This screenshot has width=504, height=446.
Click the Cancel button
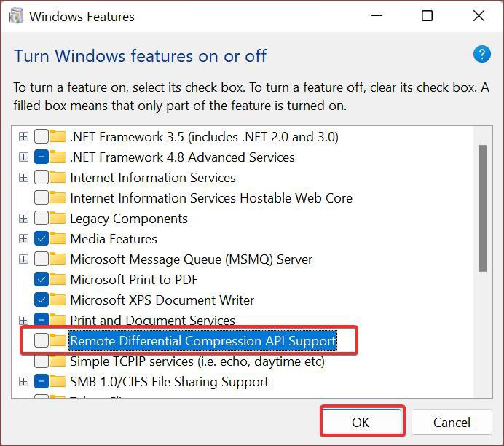[452, 422]
